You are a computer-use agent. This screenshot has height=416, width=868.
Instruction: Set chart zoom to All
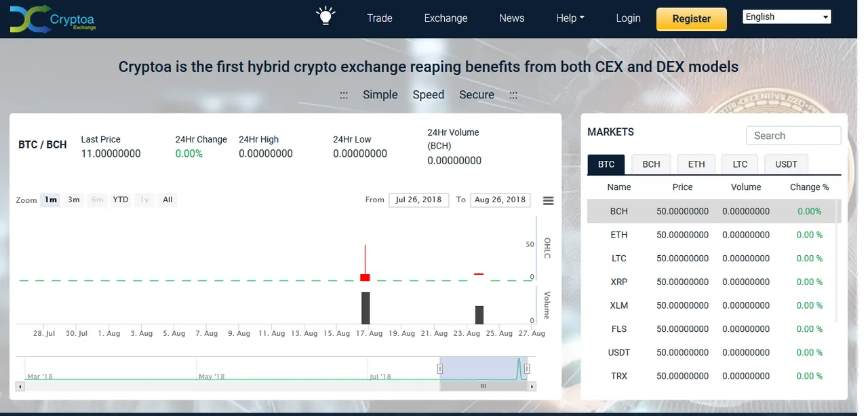coord(167,200)
